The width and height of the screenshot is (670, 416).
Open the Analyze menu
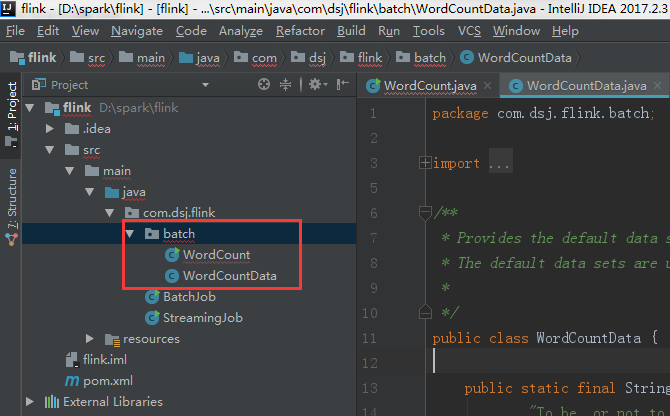click(241, 31)
